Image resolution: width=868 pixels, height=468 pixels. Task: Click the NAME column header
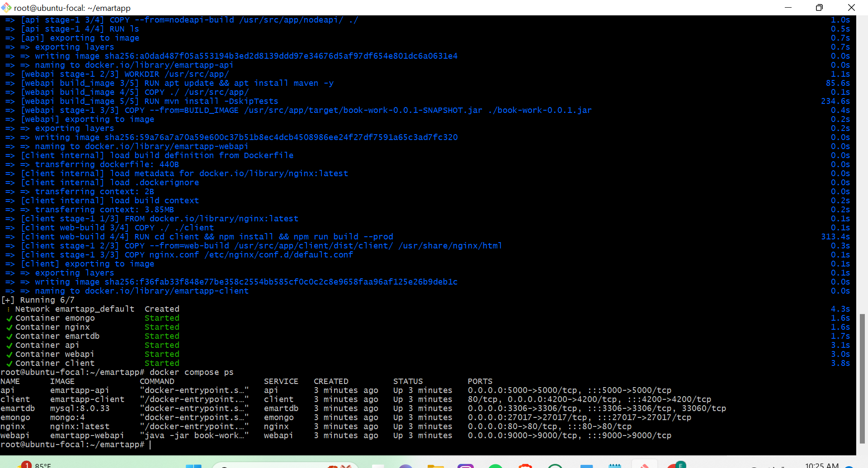click(x=10, y=381)
